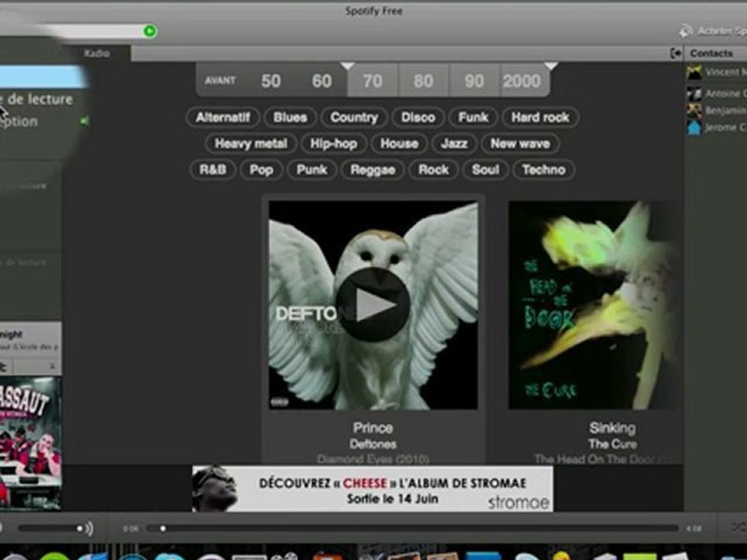
Task: Open Diamond Eyes (2010) album link
Action: pyautogui.click(x=373, y=459)
